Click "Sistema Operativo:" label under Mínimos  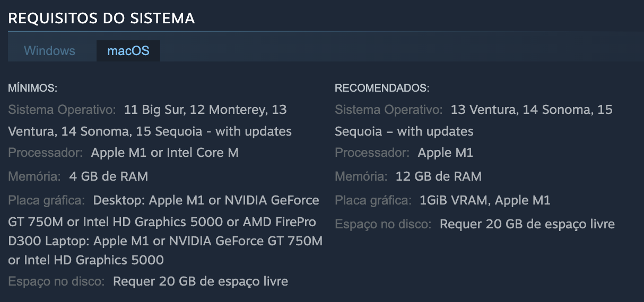point(62,110)
